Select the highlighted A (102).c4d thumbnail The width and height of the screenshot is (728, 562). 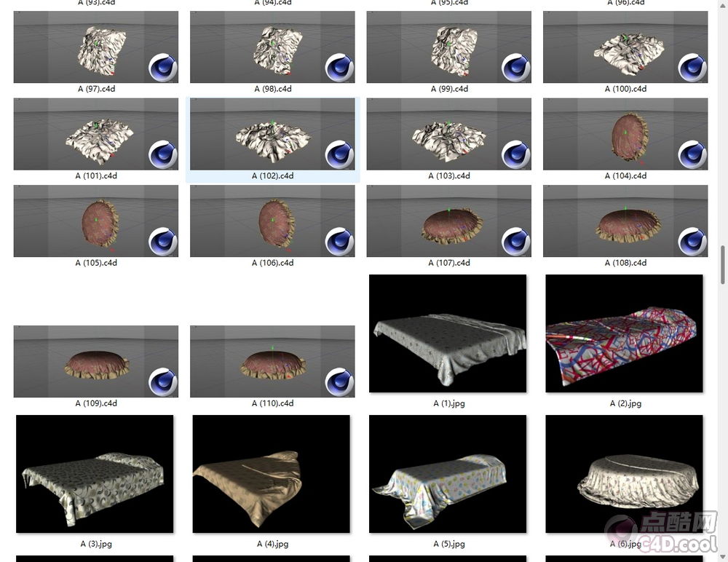[272, 134]
